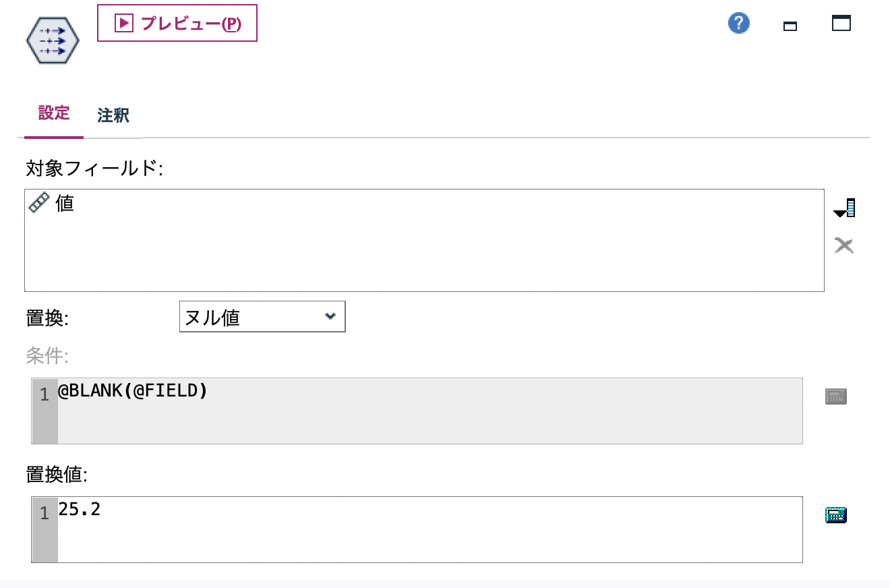Click the maximize dialog icon at top right
Viewport: 890px width, 588px height.
pos(842,22)
